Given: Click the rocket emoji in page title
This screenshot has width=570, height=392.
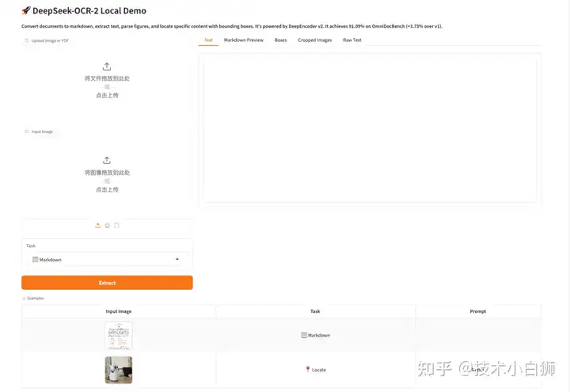Looking at the screenshot, I should [26, 10].
